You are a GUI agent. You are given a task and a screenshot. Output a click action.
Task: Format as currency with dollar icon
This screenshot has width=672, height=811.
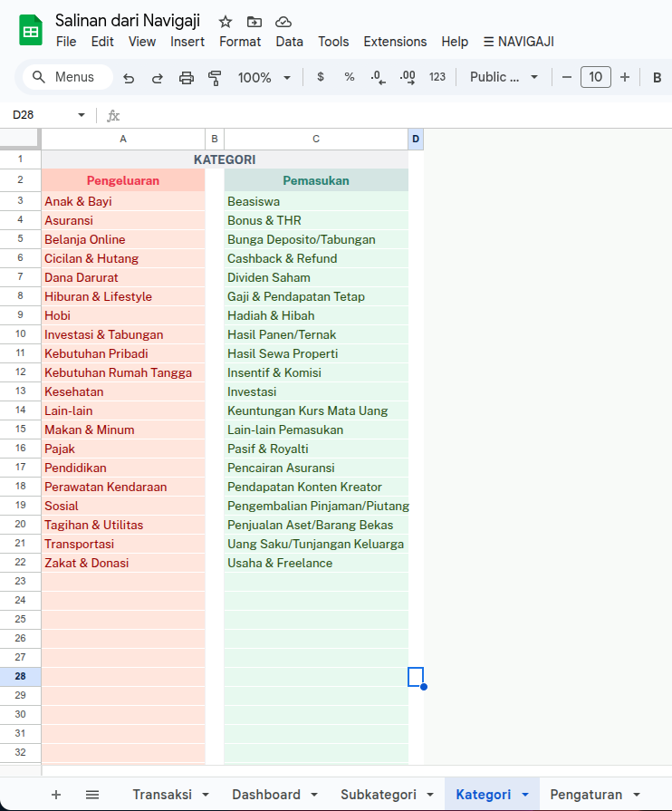321,78
